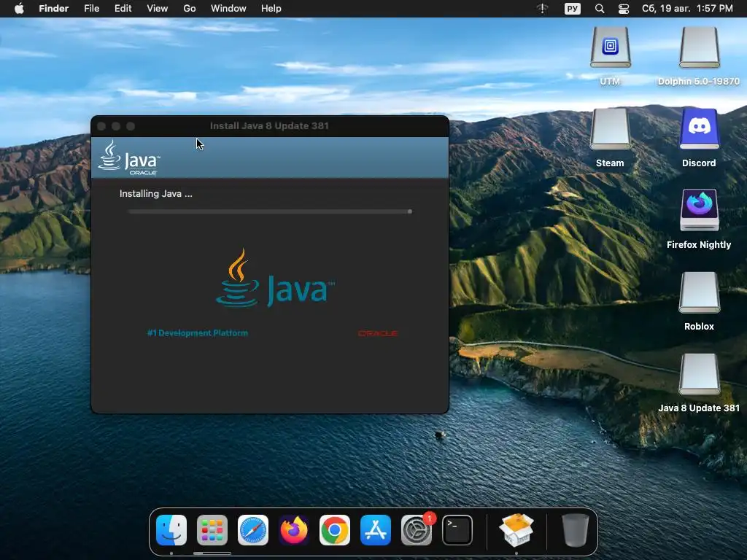This screenshot has height=560, width=747.
Task: Launch Safari from the Dock
Action: tap(253, 529)
